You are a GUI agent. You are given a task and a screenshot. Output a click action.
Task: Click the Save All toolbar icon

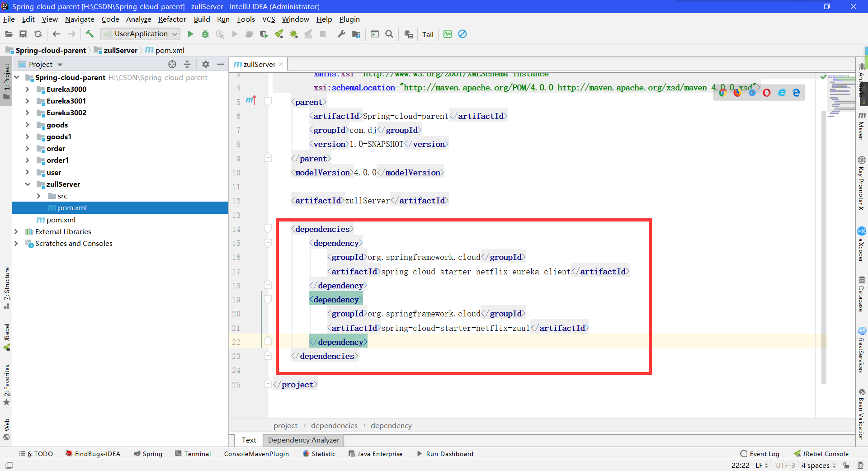coord(23,34)
